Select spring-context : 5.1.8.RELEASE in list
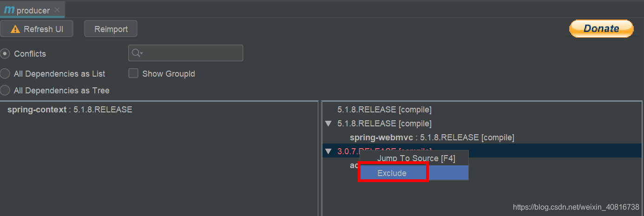This screenshot has width=644, height=216. [x=70, y=110]
